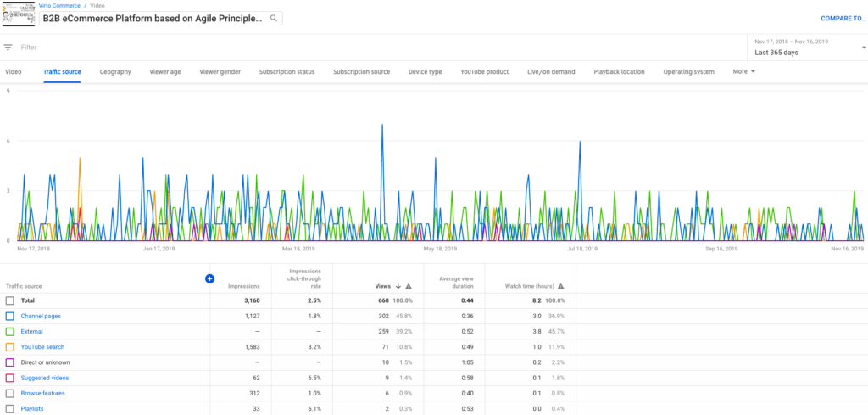This screenshot has height=415, width=868.
Task: Click the Channel pages views value 302
Action: 386,317
